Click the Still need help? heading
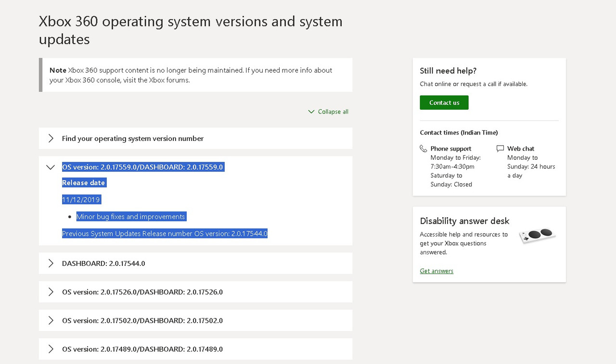Image resolution: width=616 pixels, height=364 pixels. click(x=448, y=71)
